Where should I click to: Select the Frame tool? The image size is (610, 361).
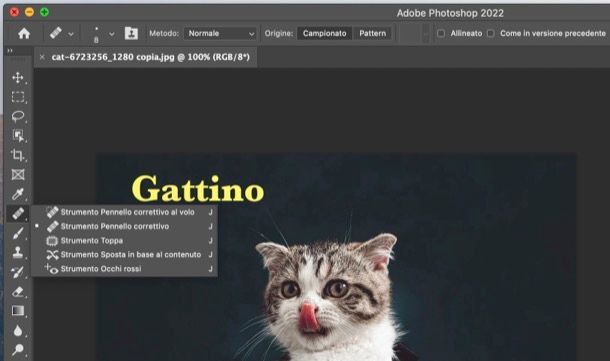18,174
